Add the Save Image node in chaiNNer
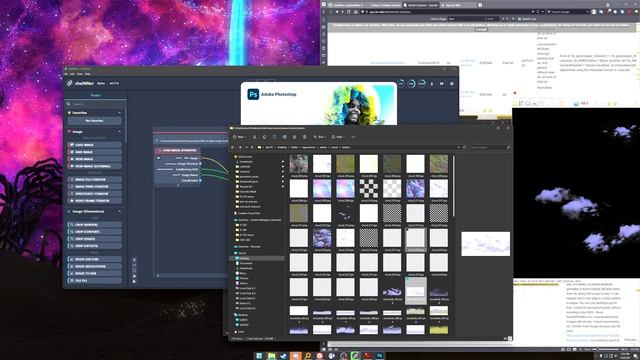This screenshot has height=360, width=640. (x=94, y=152)
